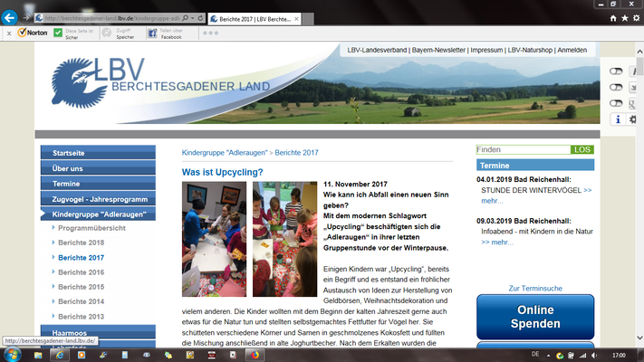This screenshot has height=362, width=644.
Task: Open Berichte 2016 submenu entry
Action: pos(81,272)
